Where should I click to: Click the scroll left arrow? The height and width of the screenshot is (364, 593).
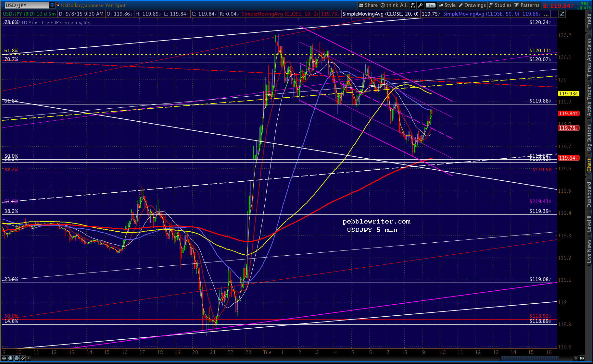(x=29, y=358)
